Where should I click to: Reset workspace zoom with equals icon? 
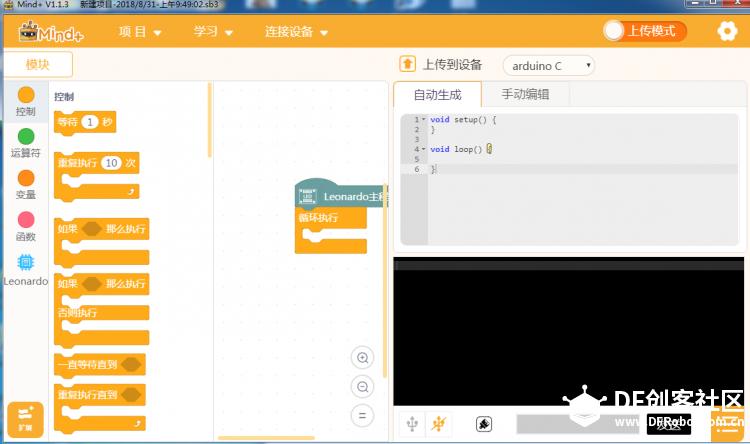362,415
